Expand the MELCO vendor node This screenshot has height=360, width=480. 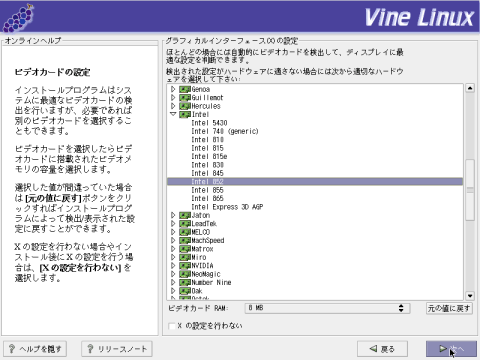[x=173, y=232]
